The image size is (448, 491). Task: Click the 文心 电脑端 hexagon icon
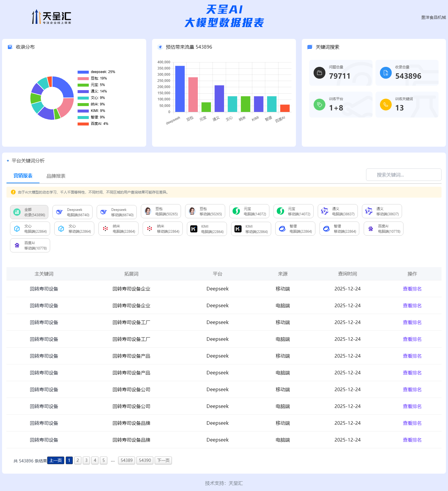coord(17,229)
